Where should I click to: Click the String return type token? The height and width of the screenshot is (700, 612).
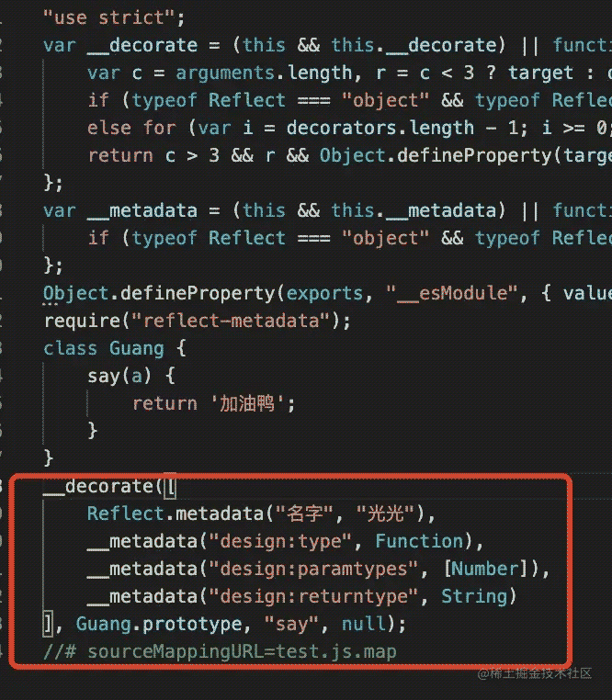[x=474, y=597]
